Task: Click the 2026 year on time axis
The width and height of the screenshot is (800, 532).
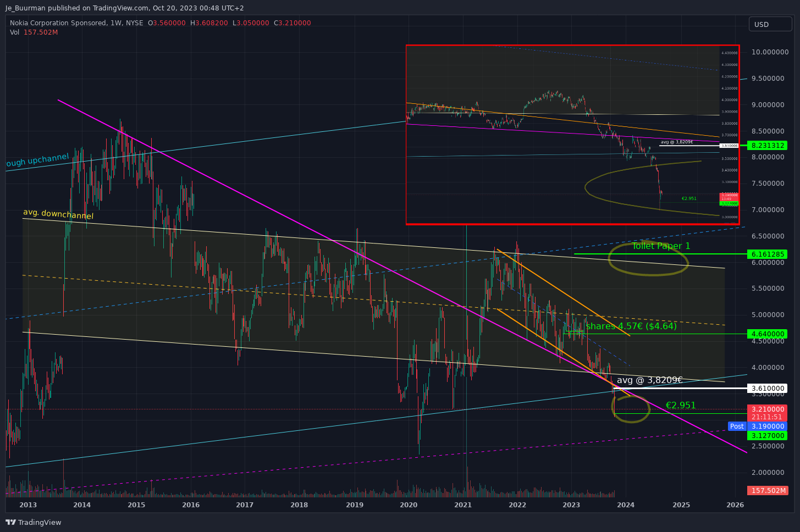Action: (x=735, y=505)
